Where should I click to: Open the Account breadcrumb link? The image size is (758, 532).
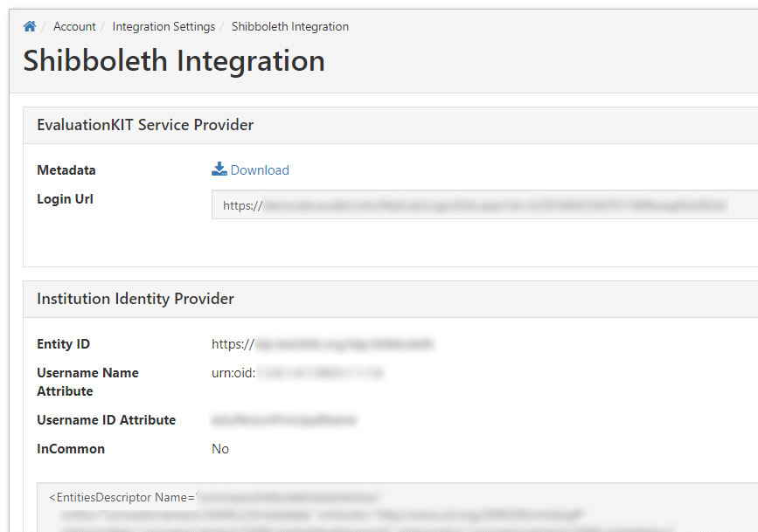coord(74,26)
